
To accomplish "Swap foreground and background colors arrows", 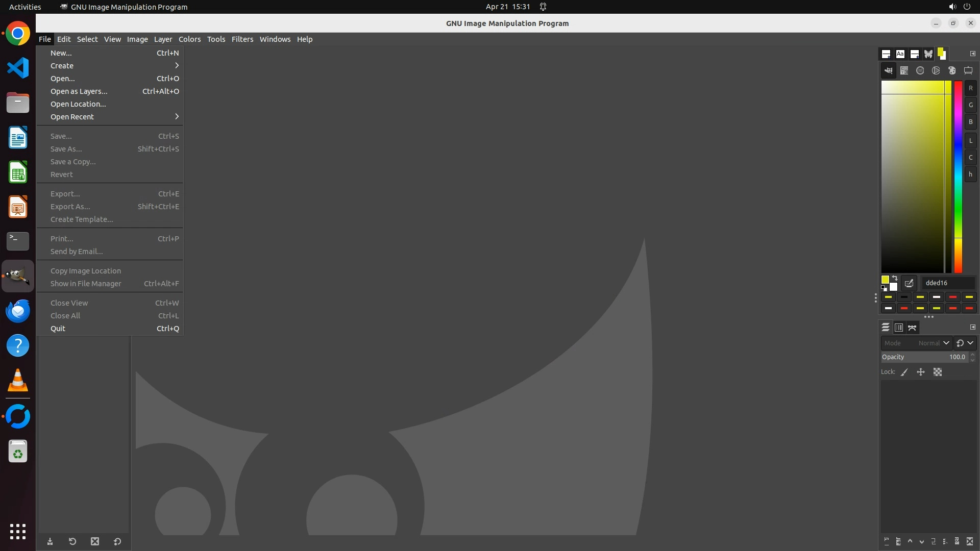I will pos(895,279).
